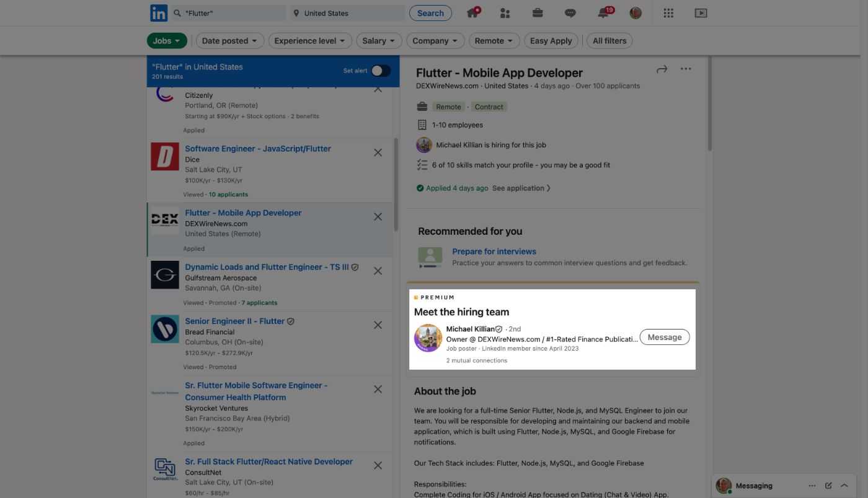Share the job with arrow icon
Screen dimensions: 868x498
click(x=662, y=69)
